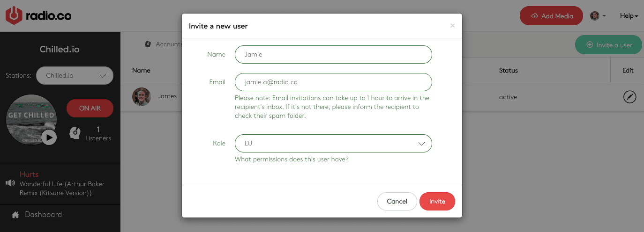Click the radio.co logo
Image resolution: width=644 pixels, height=232 pixels.
click(x=38, y=16)
